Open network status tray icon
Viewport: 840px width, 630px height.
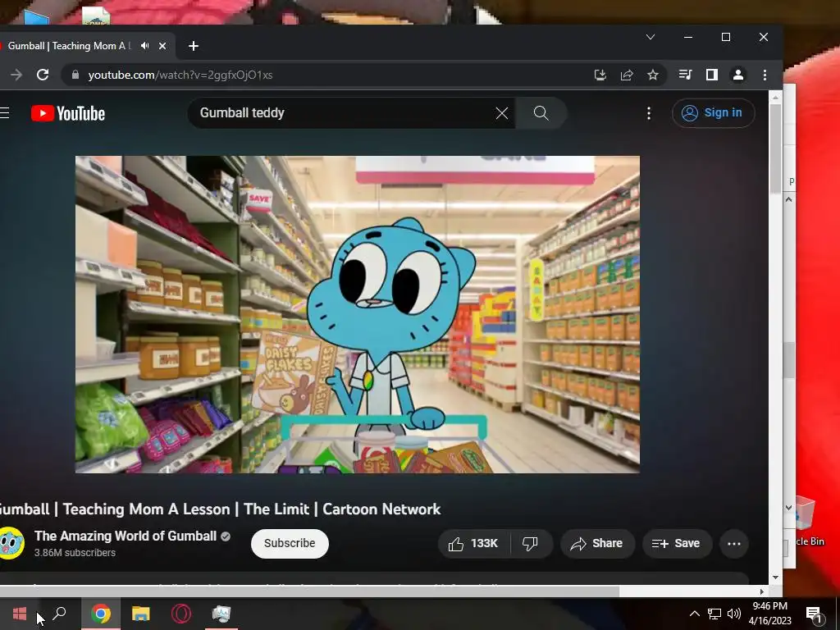pyautogui.click(x=714, y=614)
